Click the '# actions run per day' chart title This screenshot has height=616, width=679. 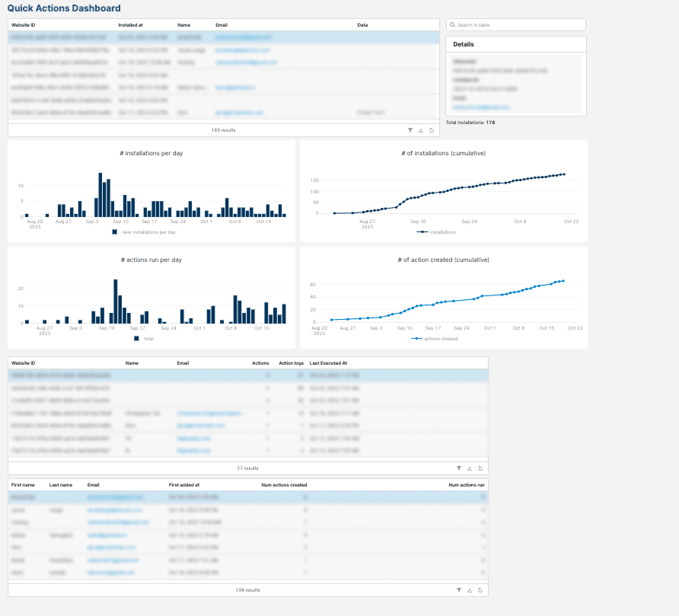tap(151, 260)
